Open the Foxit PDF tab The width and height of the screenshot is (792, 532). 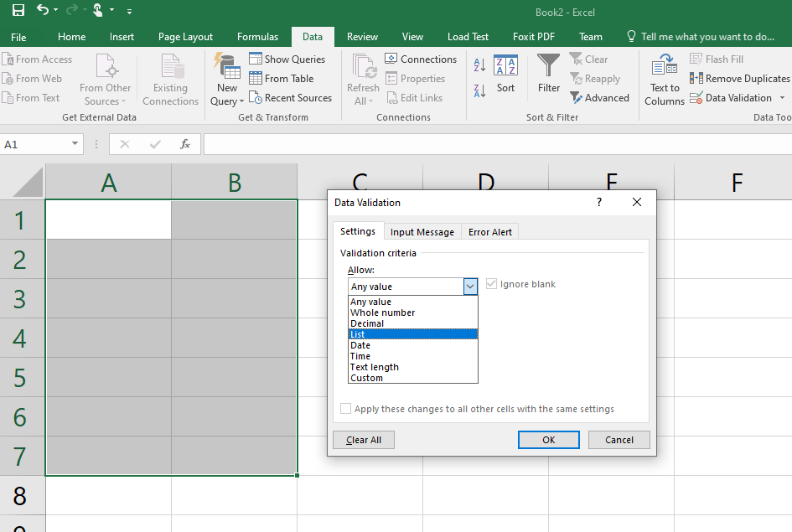pos(533,37)
